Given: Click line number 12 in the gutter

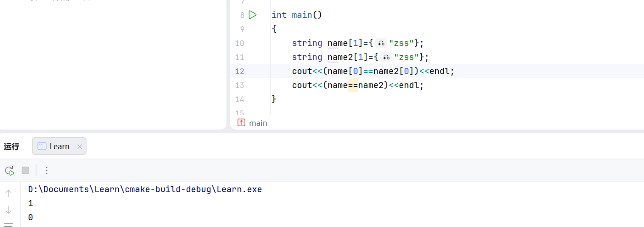Looking at the screenshot, I should [x=240, y=71].
